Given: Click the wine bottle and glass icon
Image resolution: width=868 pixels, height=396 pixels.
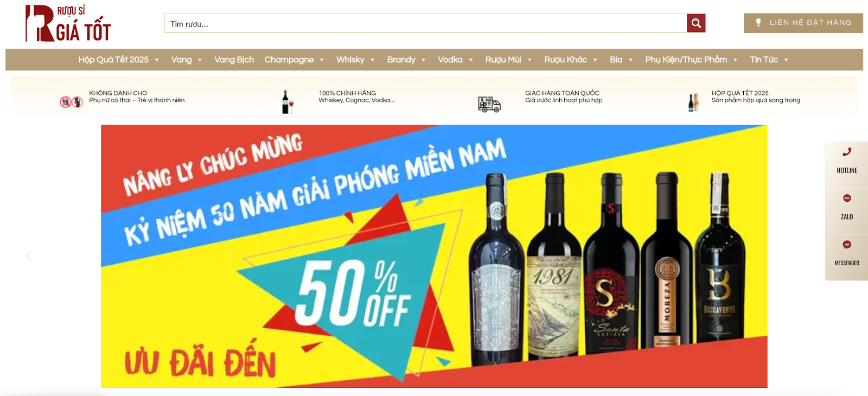Looking at the screenshot, I should coord(288,102).
